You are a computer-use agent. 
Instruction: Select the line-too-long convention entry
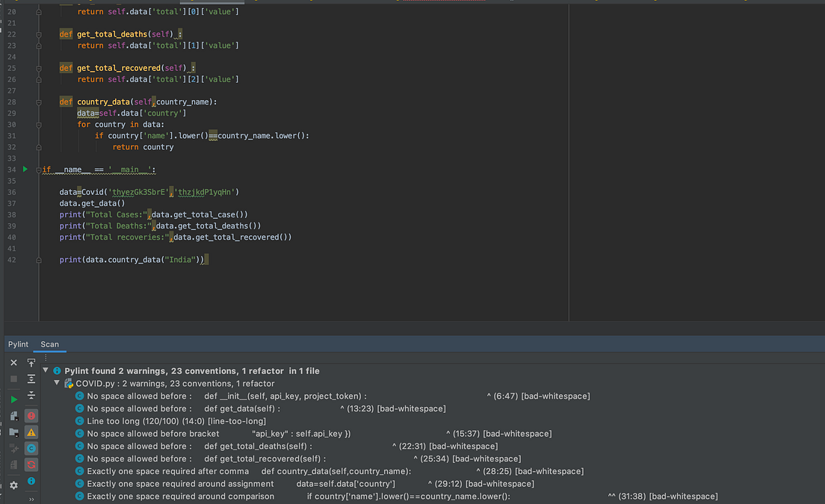click(149, 421)
